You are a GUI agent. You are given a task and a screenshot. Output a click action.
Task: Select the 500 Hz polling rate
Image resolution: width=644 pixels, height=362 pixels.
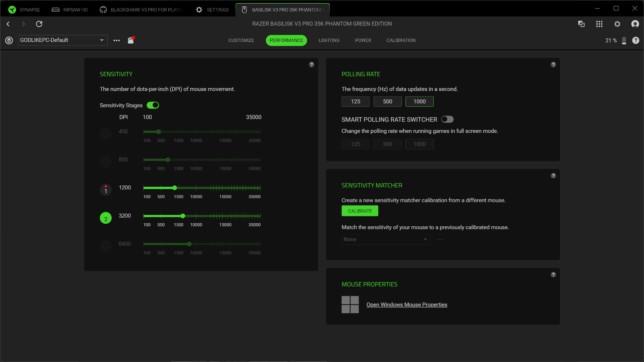point(387,101)
